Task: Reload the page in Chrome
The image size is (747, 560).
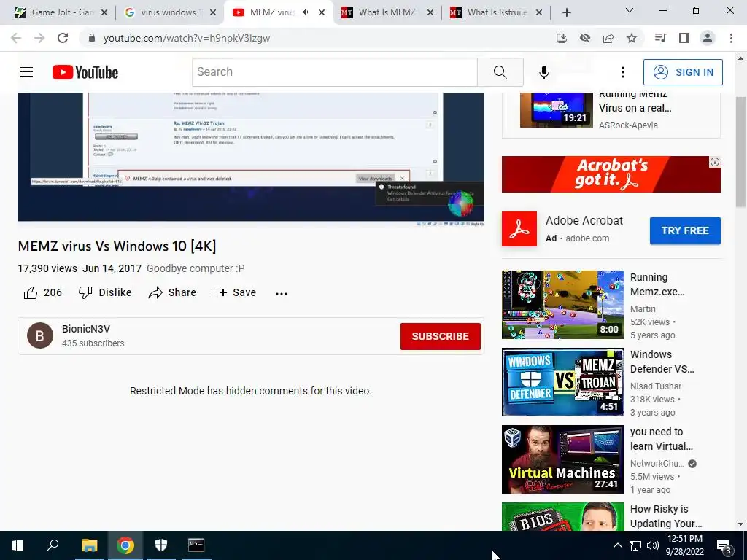Action: click(63, 38)
